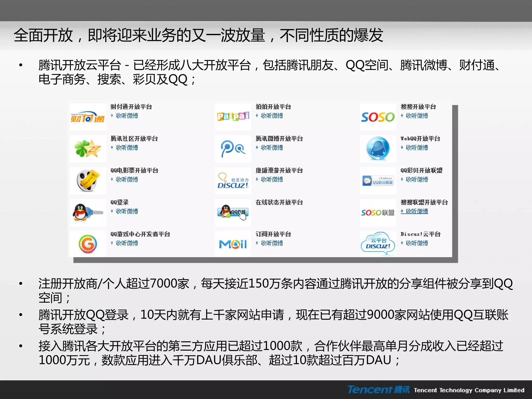Open the 搜搜联盟开放平台 title
532x399 pixels.
[424, 202]
